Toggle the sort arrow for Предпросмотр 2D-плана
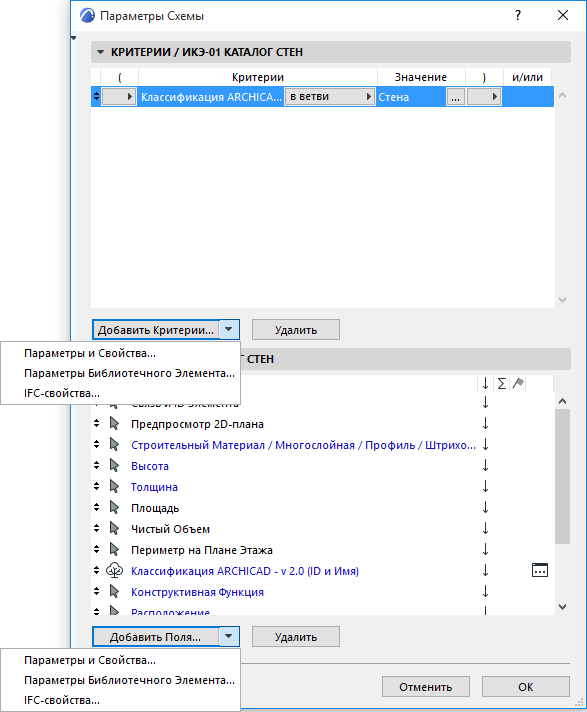587x712 pixels. pos(485,424)
